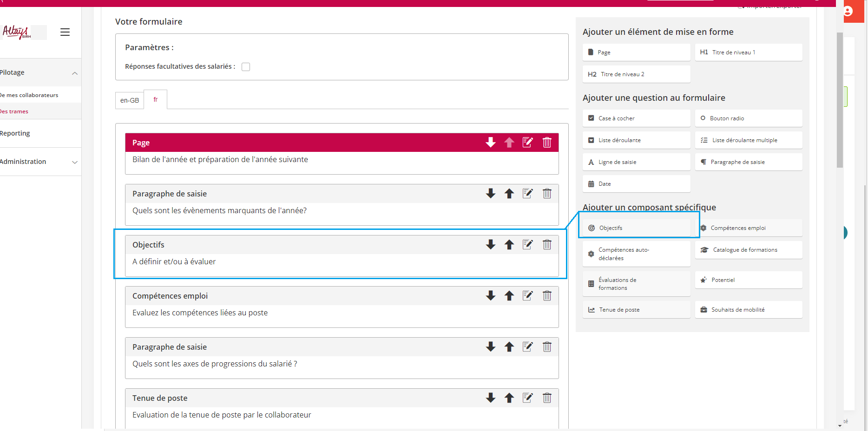Add a Liste déroulante question
The width and height of the screenshot is (868, 431).
pyautogui.click(x=636, y=140)
